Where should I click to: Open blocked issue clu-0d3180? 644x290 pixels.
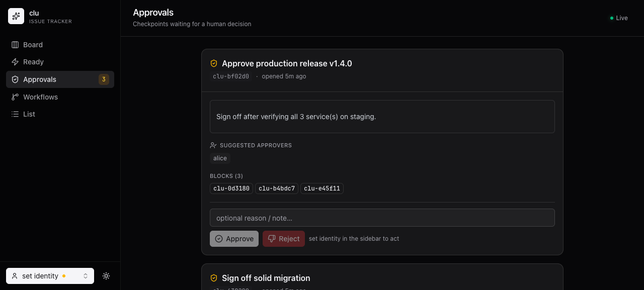click(231, 188)
